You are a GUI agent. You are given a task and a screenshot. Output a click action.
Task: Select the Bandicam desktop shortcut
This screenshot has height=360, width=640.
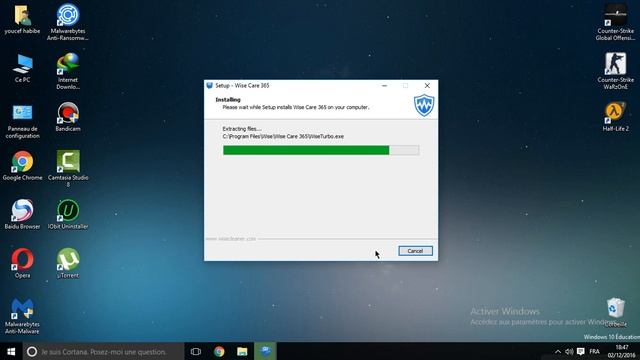[68, 117]
